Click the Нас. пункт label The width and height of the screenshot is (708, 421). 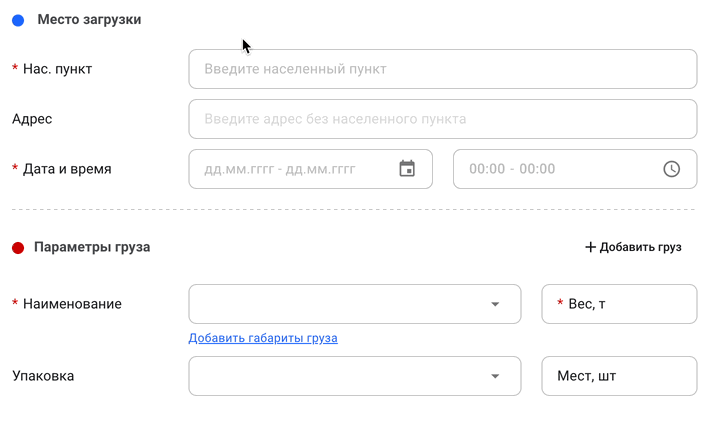point(64,69)
